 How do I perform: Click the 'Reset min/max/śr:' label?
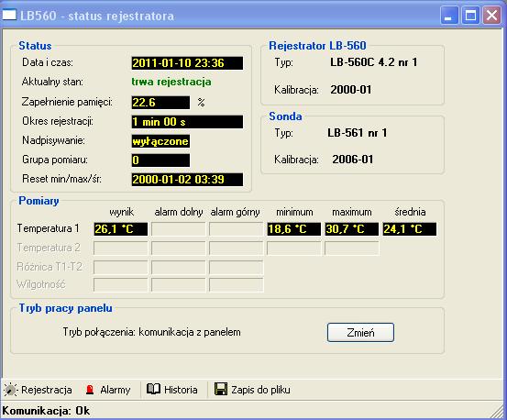(x=61, y=179)
